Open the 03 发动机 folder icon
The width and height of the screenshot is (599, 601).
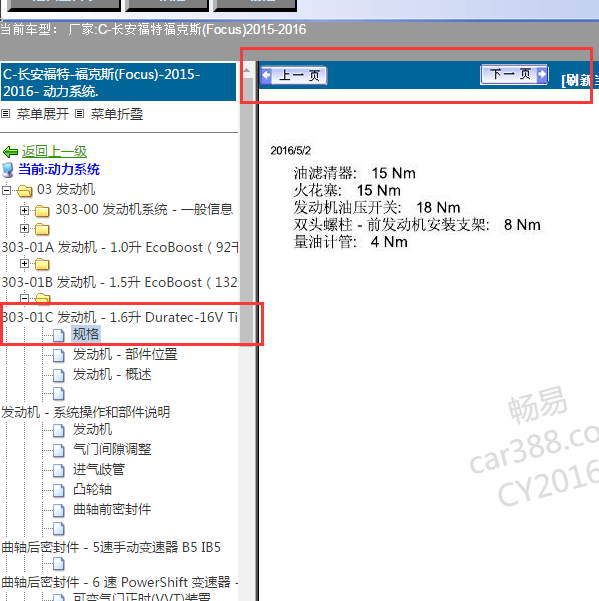tap(25, 190)
